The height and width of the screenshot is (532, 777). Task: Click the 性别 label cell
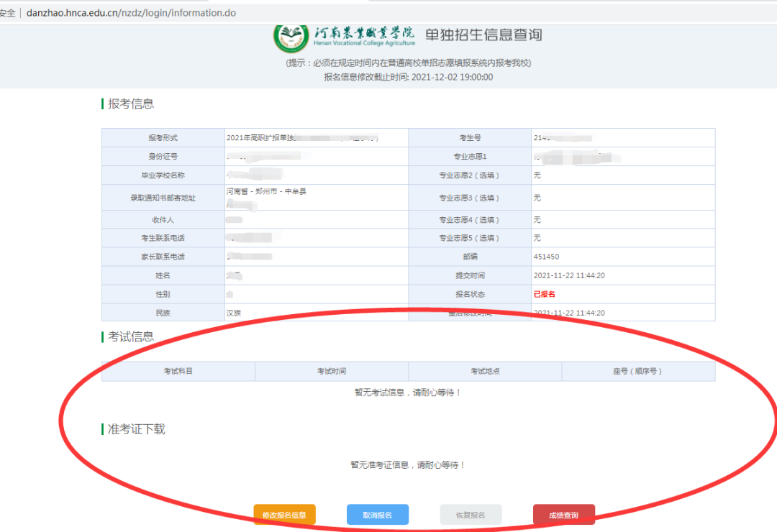(163, 294)
